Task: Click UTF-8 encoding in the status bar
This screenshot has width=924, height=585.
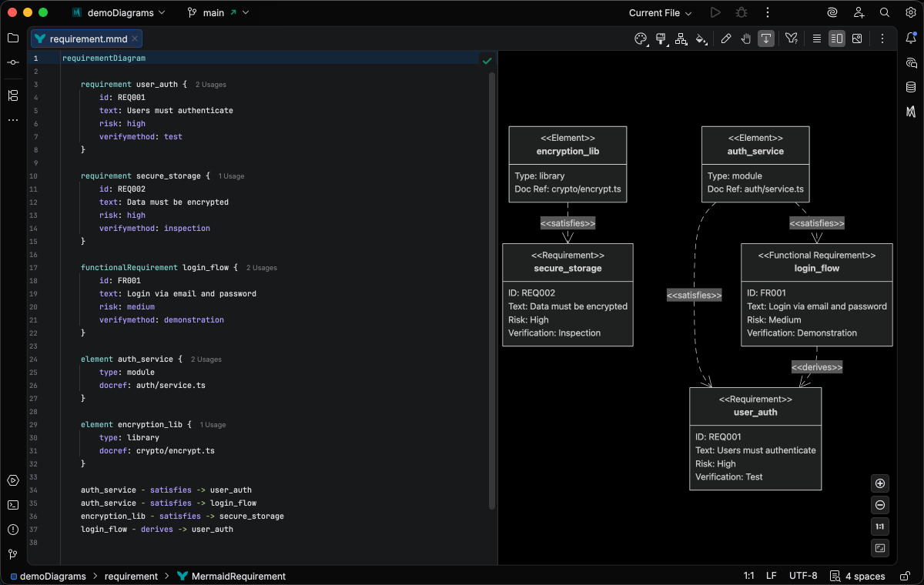Action: 803,576
